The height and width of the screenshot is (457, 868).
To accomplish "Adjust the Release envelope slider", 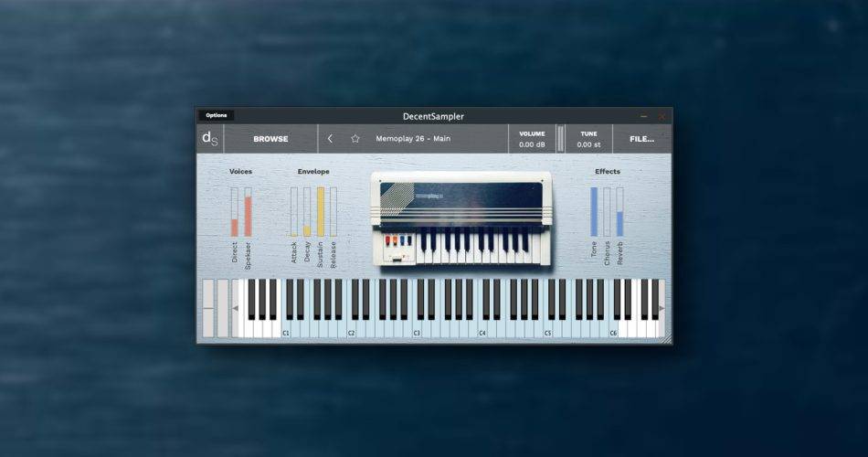I will point(333,212).
